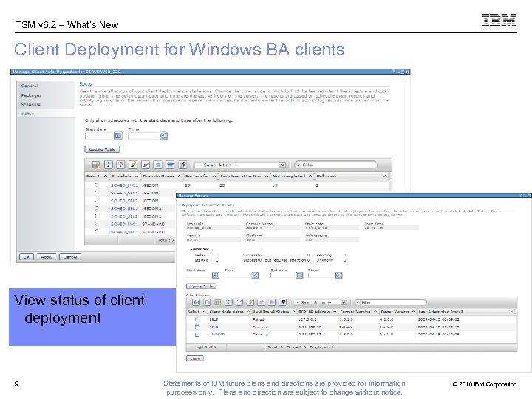Switch to the Schedule tab

30,104
